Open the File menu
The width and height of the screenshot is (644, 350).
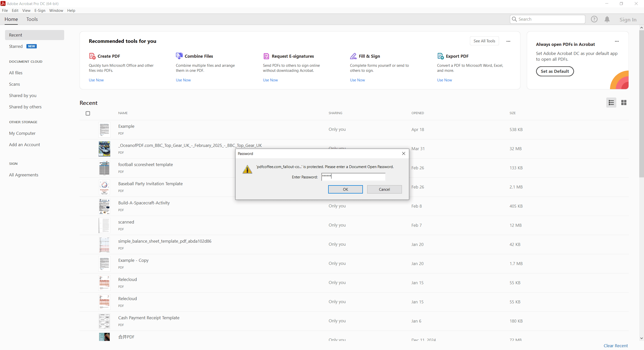(x=5, y=10)
